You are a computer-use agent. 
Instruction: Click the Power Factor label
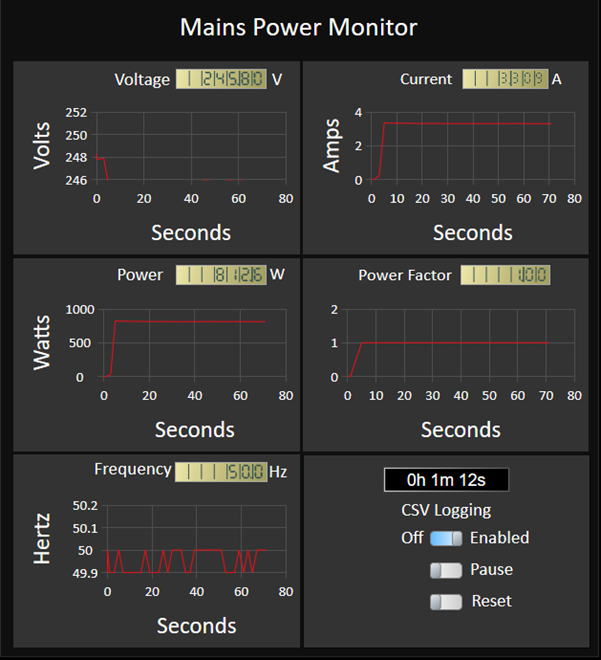(405, 275)
